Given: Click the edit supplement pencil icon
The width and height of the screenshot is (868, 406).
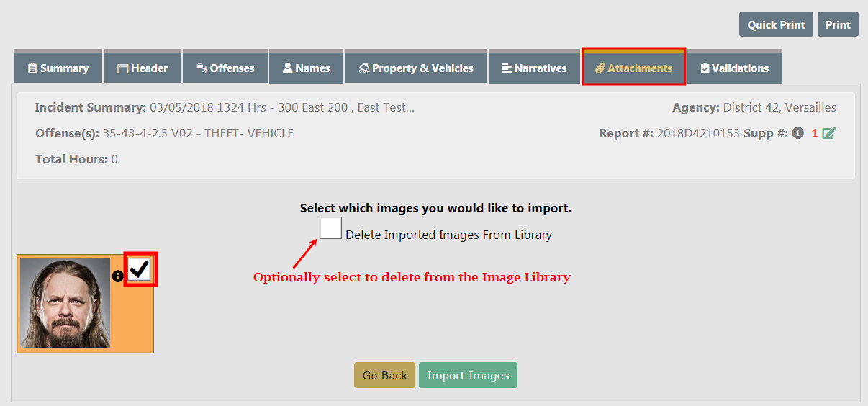Looking at the screenshot, I should (x=828, y=133).
